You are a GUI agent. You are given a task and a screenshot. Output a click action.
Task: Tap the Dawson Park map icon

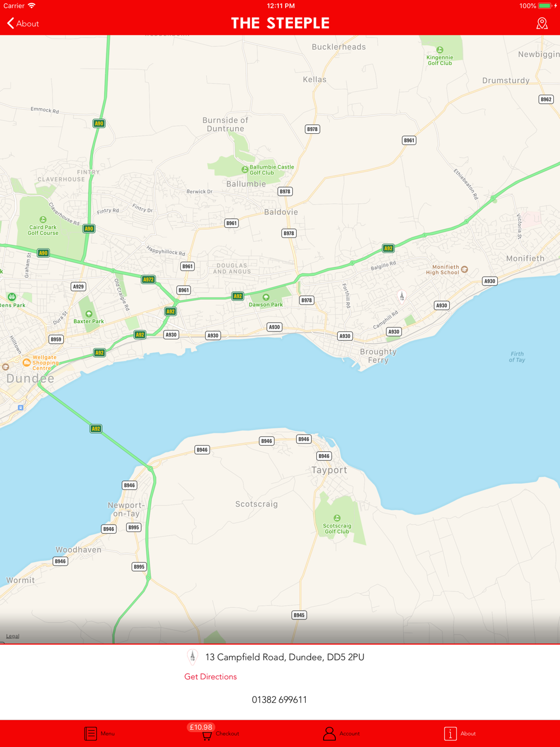266,297
